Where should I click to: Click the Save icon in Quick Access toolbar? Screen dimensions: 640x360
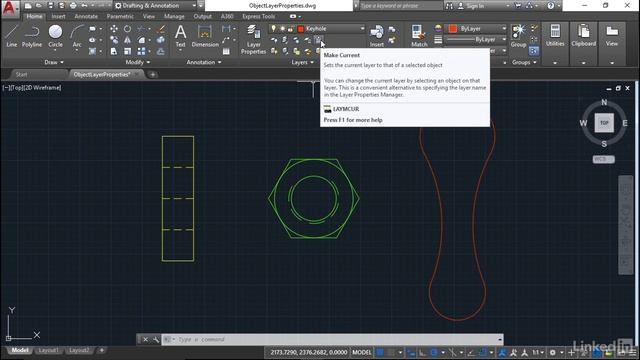(50, 6)
